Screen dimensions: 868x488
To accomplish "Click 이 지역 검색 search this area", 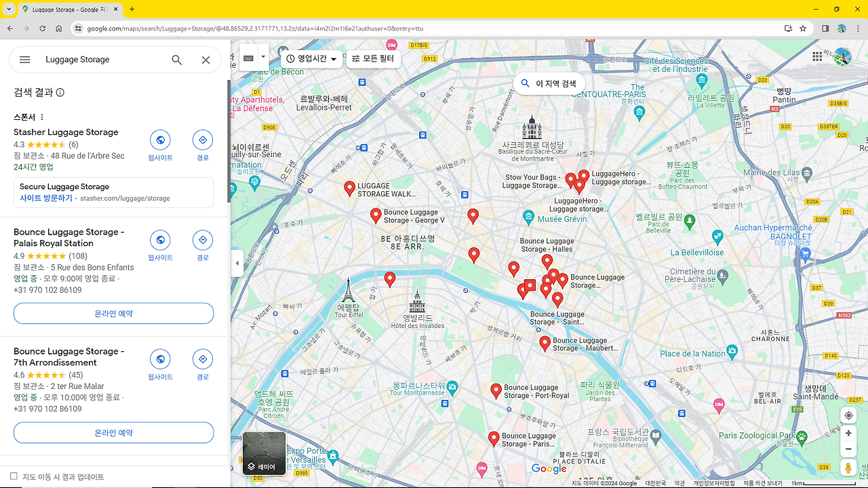I will [549, 83].
